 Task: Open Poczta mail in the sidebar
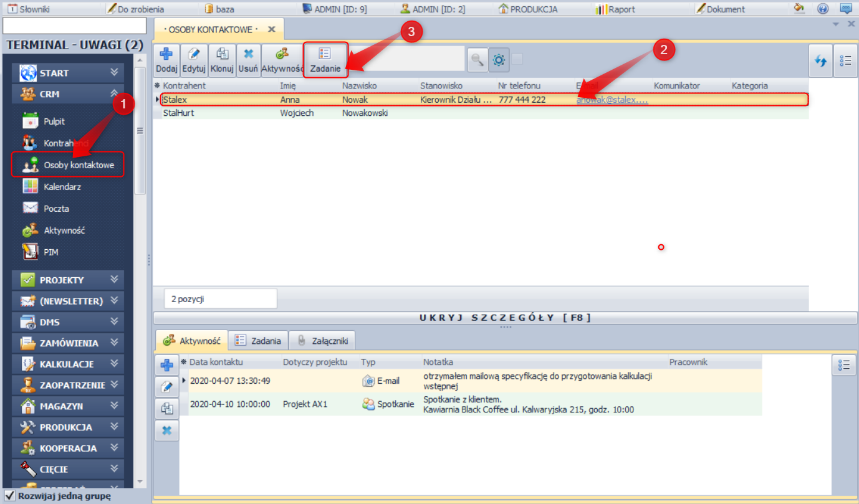56,208
